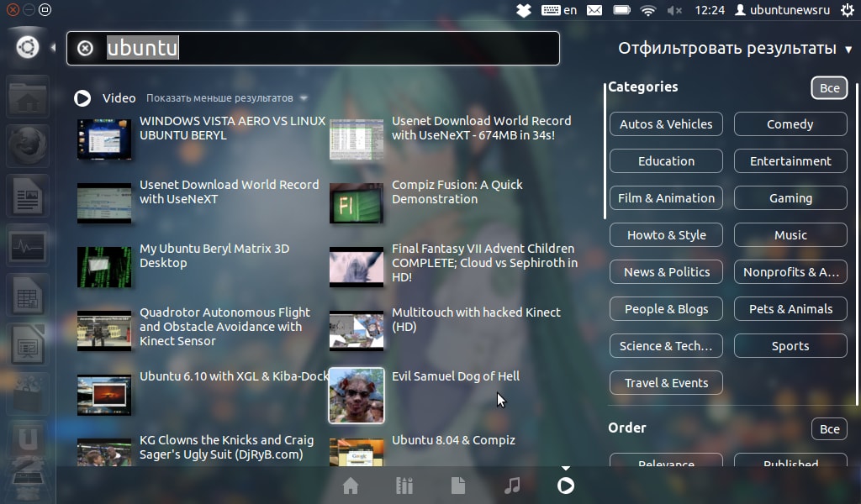Open the Ubuntu One launcher icon

point(28,439)
